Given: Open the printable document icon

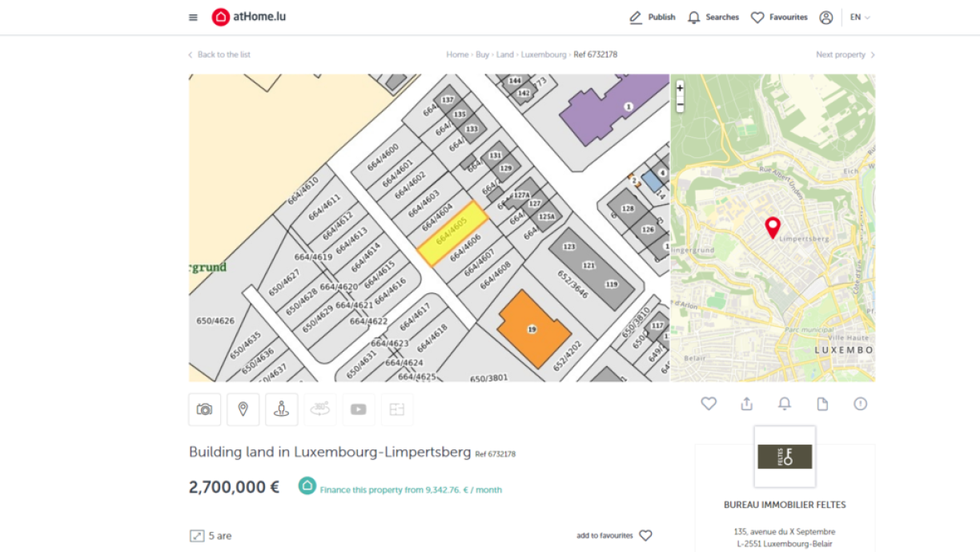Looking at the screenshot, I should [822, 404].
